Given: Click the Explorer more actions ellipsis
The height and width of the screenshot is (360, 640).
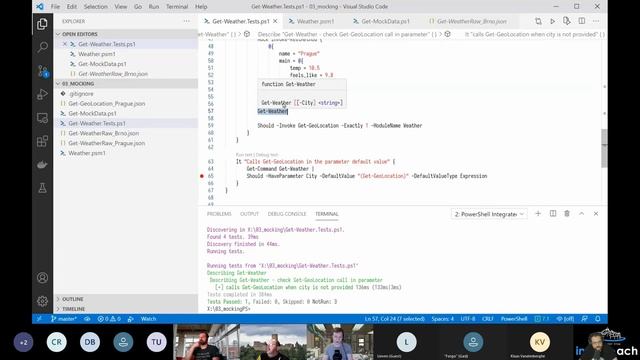Looking at the screenshot, I should point(187,21).
